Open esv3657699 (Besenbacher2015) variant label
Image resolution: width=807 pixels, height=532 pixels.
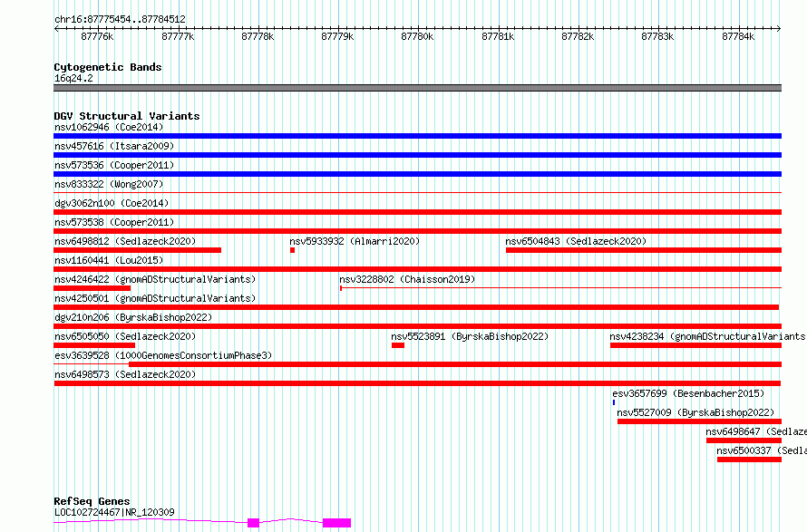click(x=688, y=393)
